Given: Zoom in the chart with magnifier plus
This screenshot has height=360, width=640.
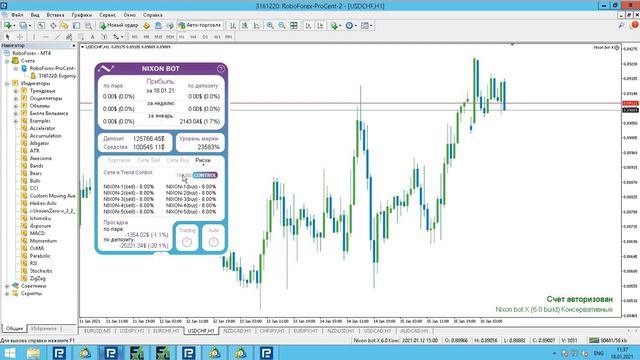Looking at the screenshot, I should [x=270, y=25].
